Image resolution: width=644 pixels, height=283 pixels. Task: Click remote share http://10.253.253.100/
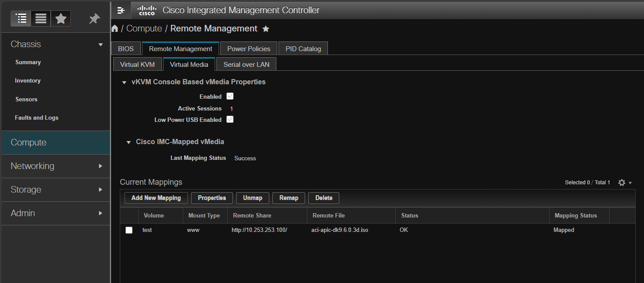pyautogui.click(x=259, y=230)
